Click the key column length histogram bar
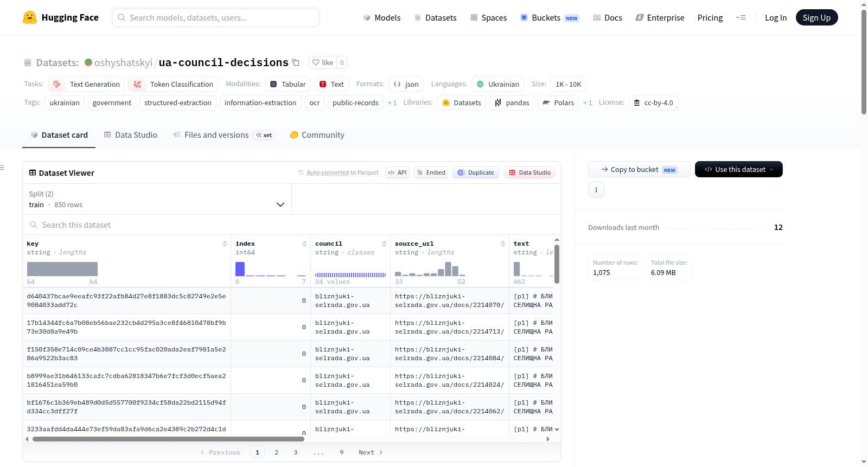868x467 pixels. (62, 269)
